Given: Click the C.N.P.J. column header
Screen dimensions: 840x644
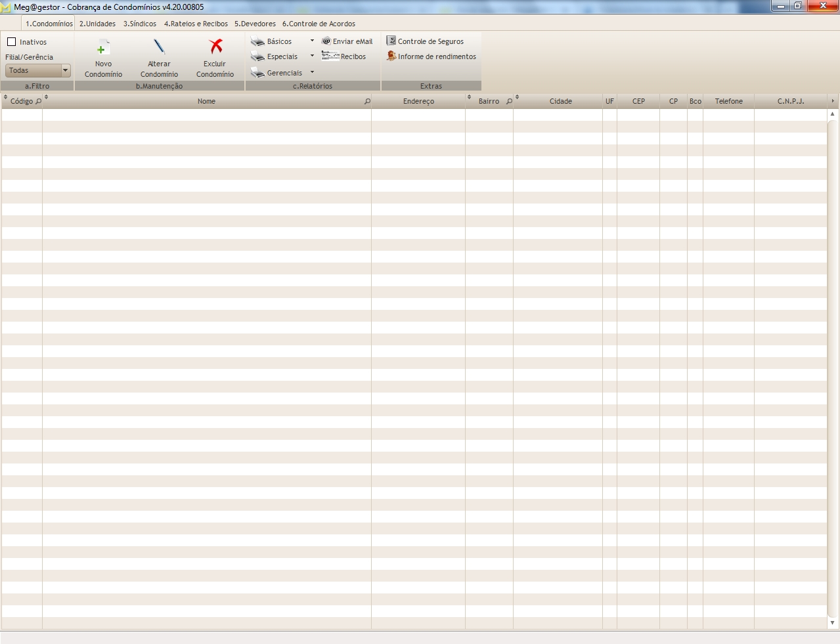Looking at the screenshot, I should tap(790, 101).
